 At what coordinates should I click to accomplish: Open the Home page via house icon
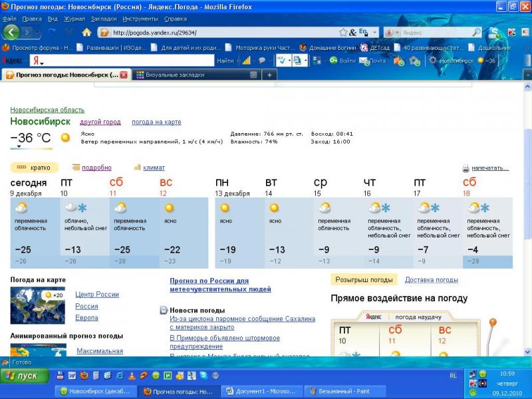tap(87, 32)
